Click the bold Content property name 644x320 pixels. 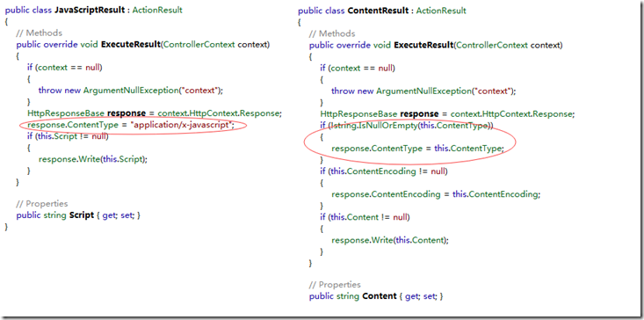(380, 295)
